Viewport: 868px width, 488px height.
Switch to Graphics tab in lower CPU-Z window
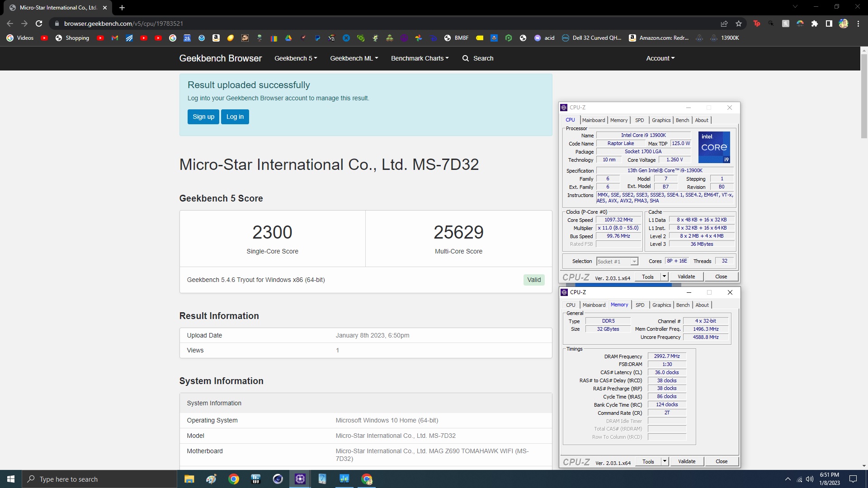tap(661, 305)
